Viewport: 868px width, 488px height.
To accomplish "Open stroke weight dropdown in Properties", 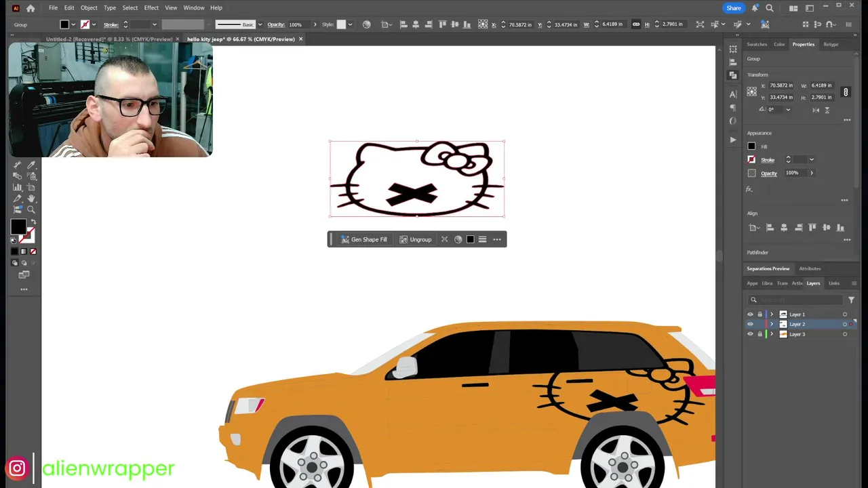I will click(x=812, y=160).
